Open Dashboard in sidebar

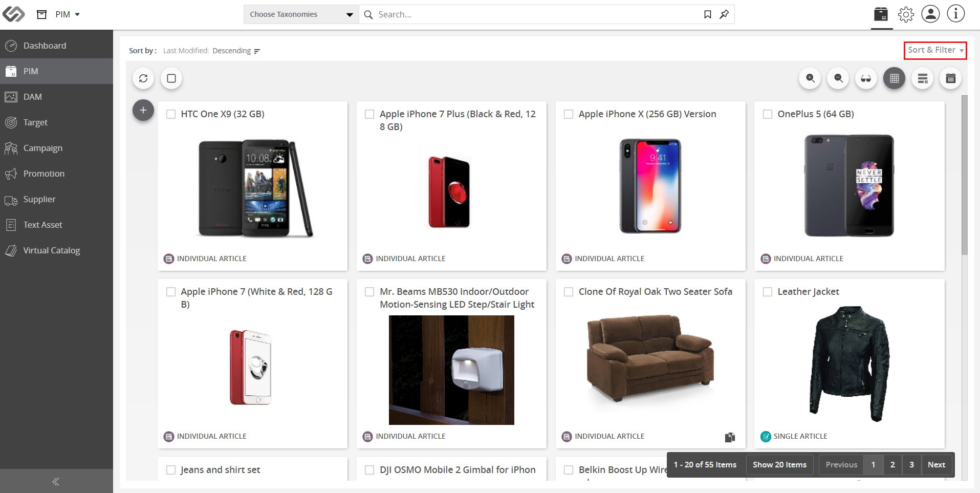(56, 46)
